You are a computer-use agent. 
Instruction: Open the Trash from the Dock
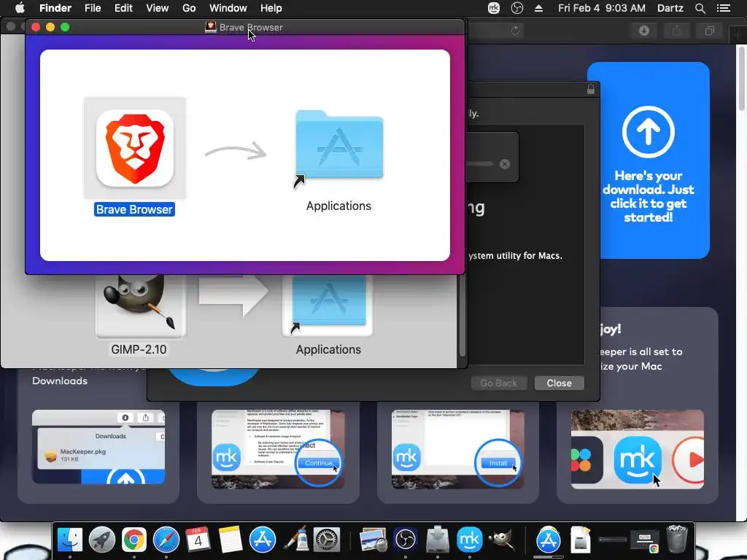[676, 539]
